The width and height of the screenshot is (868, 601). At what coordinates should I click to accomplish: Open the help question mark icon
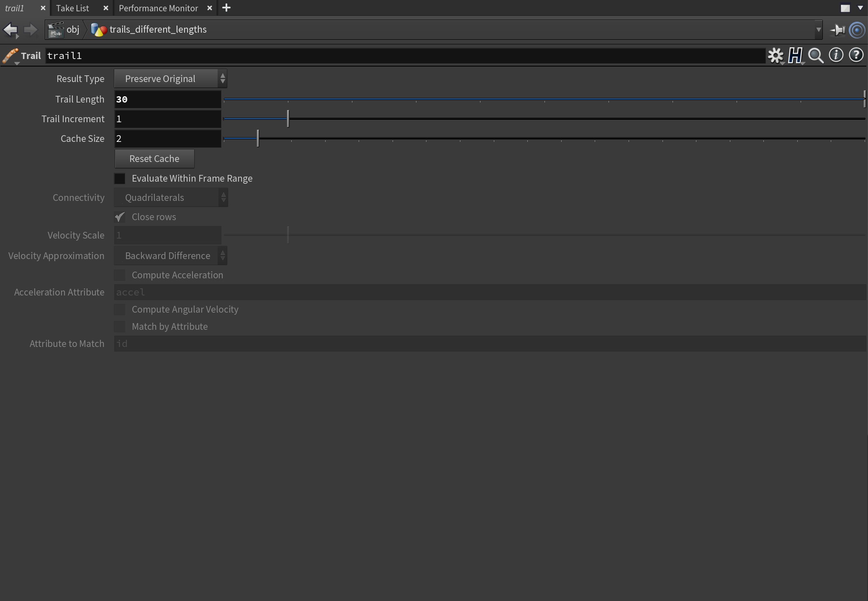pyautogui.click(x=856, y=55)
